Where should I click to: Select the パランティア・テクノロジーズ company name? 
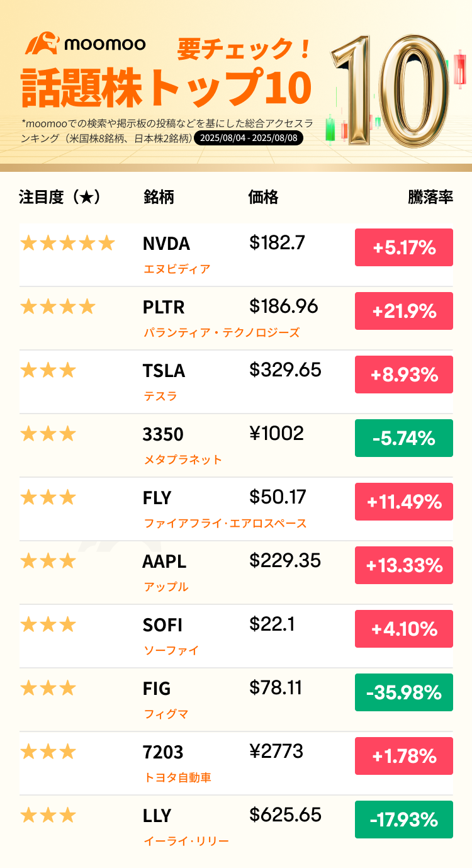pos(222,332)
